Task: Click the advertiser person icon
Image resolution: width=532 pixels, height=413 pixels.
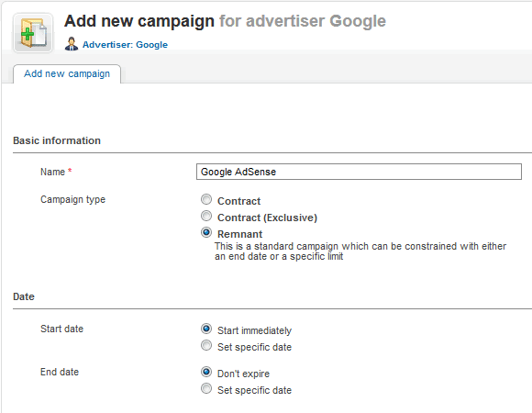Action: (x=72, y=44)
